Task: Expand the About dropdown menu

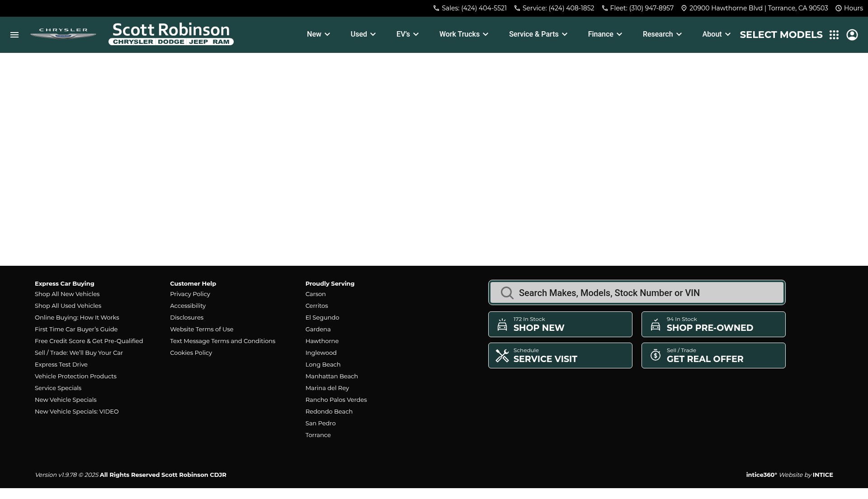Action: click(716, 34)
